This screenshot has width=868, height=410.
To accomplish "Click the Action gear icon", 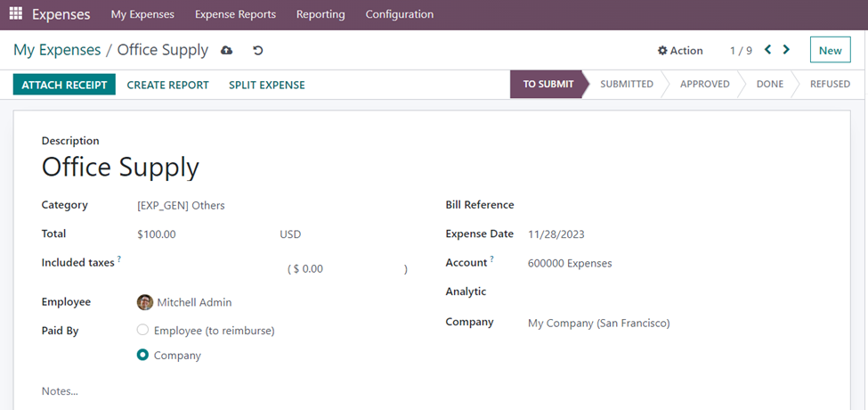I will pos(662,51).
